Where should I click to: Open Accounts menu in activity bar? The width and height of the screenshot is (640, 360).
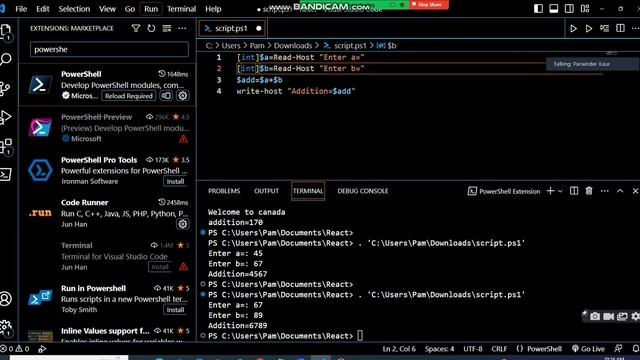tap(6, 299)
